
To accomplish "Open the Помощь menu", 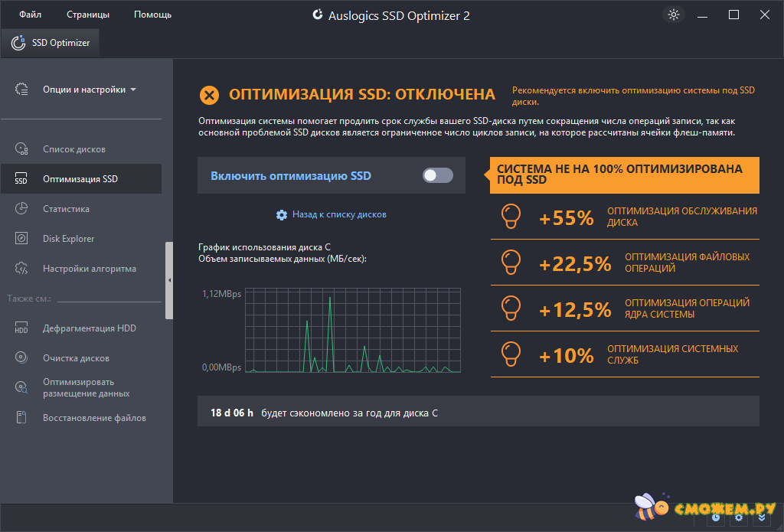I will (152, 15).
